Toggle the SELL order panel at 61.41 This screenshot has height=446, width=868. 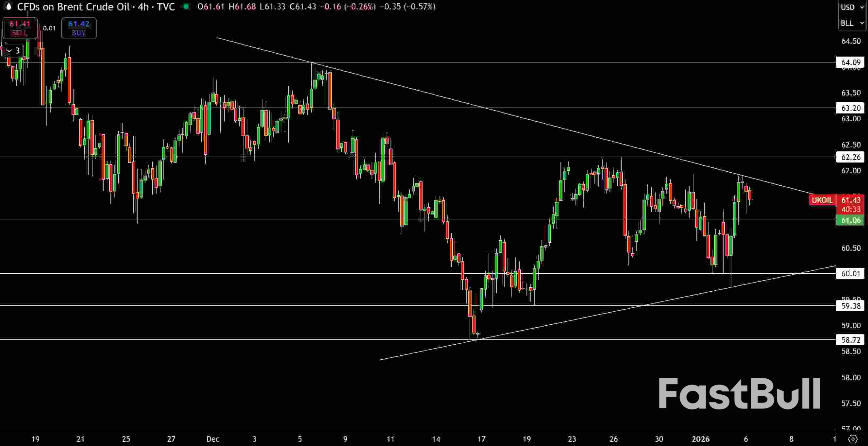coord(20,28)
